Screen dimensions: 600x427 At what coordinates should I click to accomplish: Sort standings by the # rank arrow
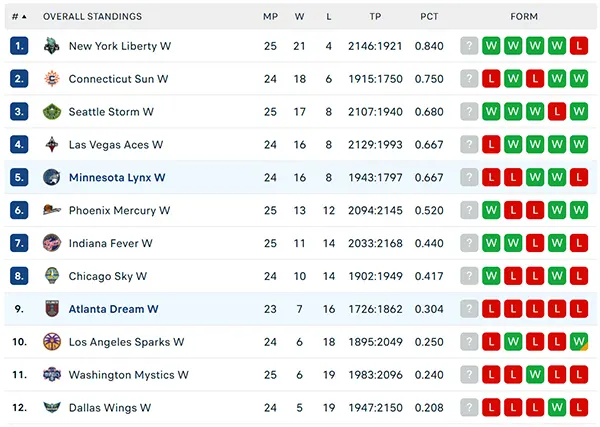[20, 16]
